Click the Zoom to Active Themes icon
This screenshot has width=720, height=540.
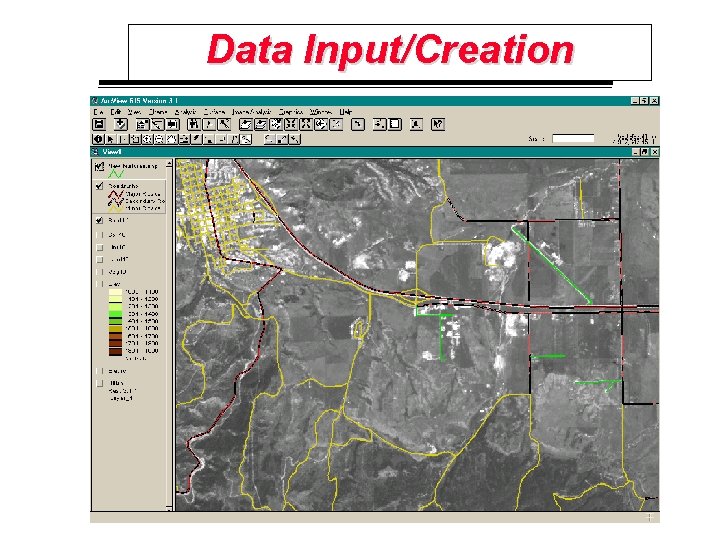pos(261,124)
